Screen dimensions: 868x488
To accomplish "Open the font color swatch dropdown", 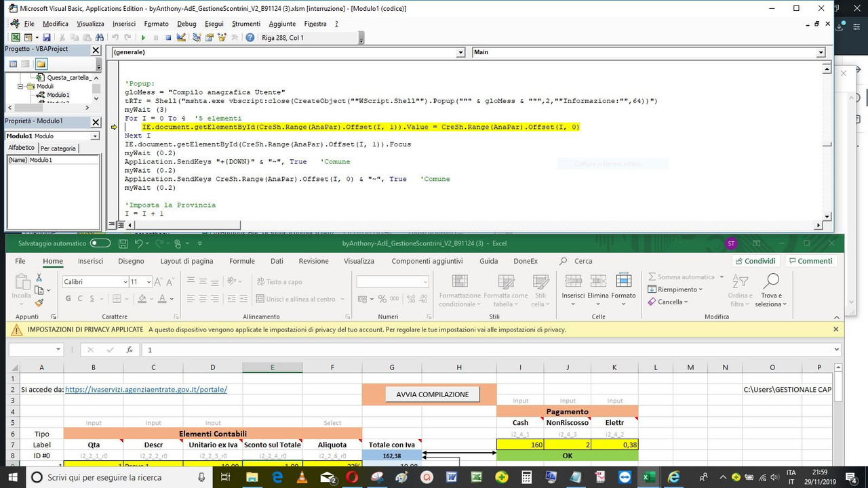I will point(172,299).
